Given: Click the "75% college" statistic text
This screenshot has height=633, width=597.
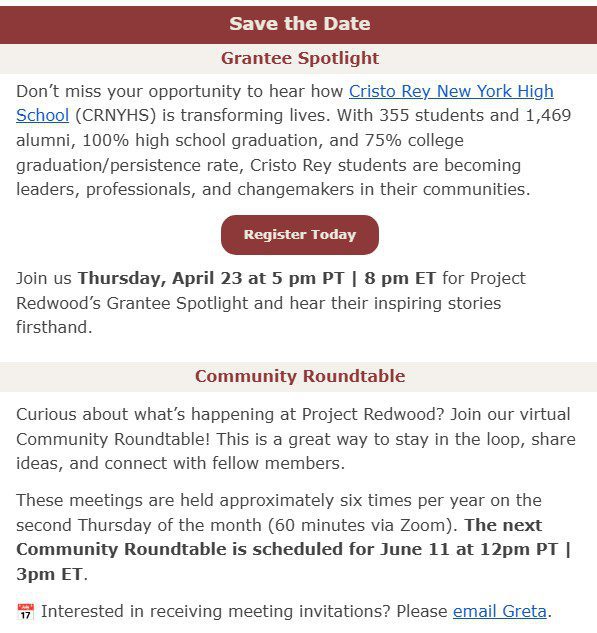Looking at the screenshot, I should click(x=414, y=140).
